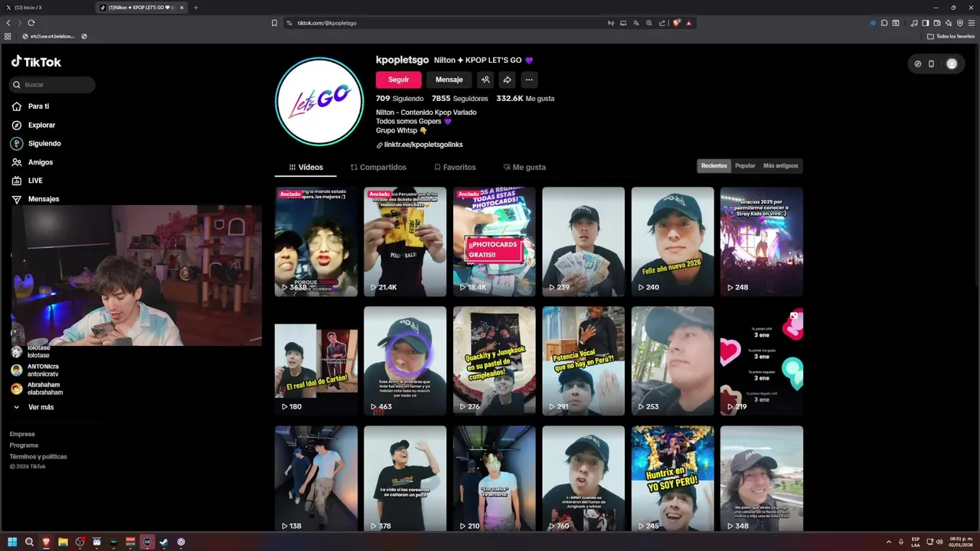Image resolution: width=980 pixels, height=551 pixels.
Task: Click Términos y políticas footer link
Action: click(x=38, y=457)
